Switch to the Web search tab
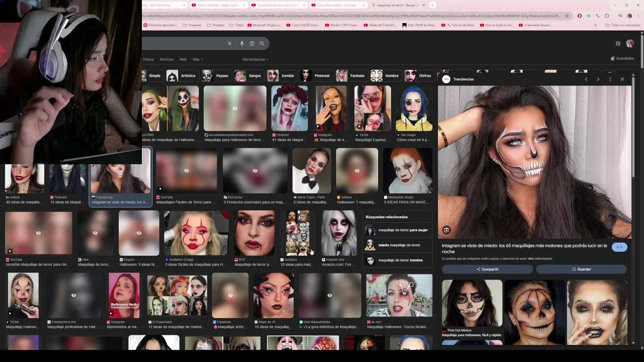The height and width of the screenshot is (362, 644). pos(183,59)
